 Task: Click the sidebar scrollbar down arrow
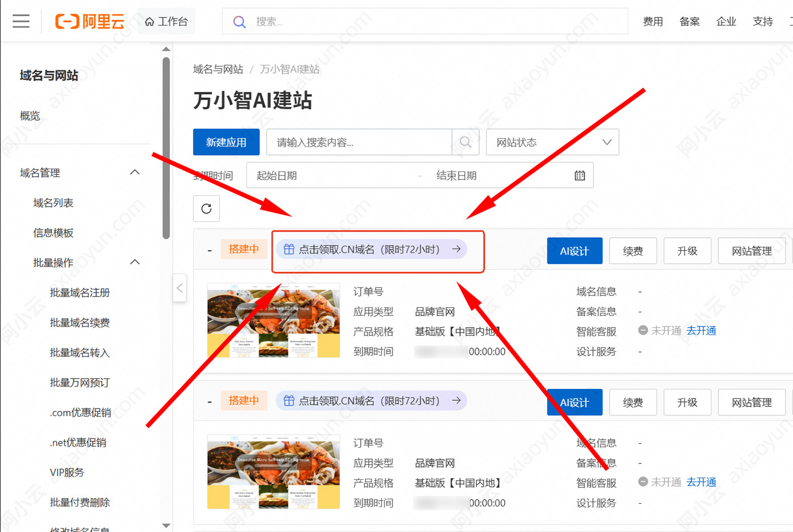166,526
